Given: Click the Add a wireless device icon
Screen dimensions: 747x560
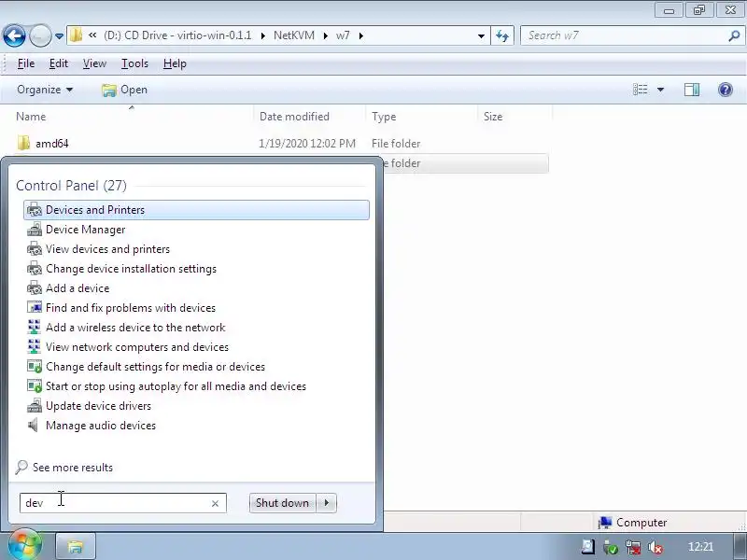Looking at the screenshot, I should click(x=35, y=328).
